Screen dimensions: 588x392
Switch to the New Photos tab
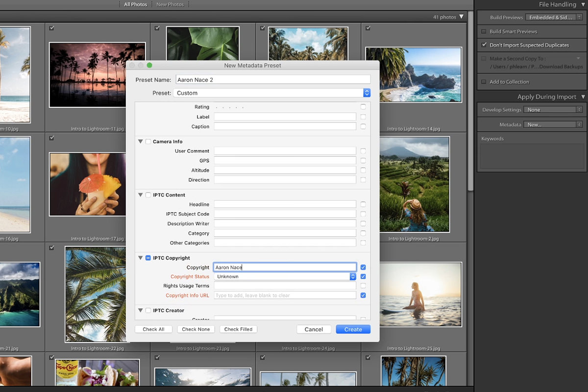coord(170,4)
